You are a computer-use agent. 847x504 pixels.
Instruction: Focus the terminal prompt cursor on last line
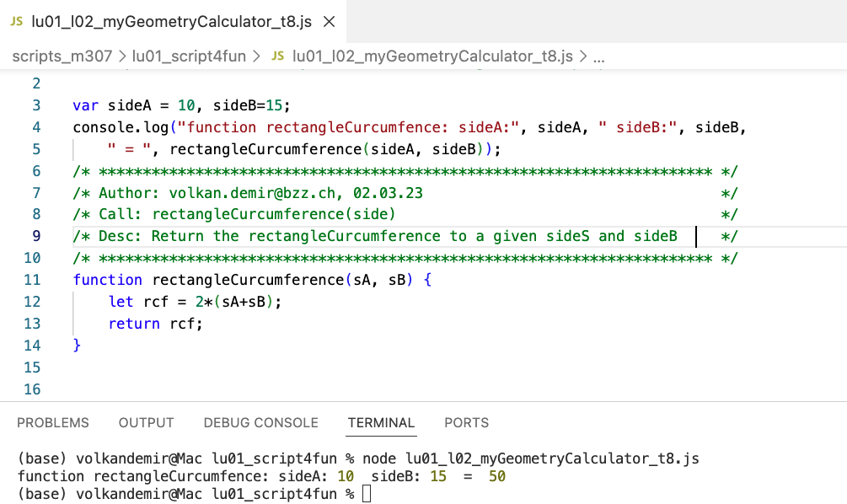point(366,494)
